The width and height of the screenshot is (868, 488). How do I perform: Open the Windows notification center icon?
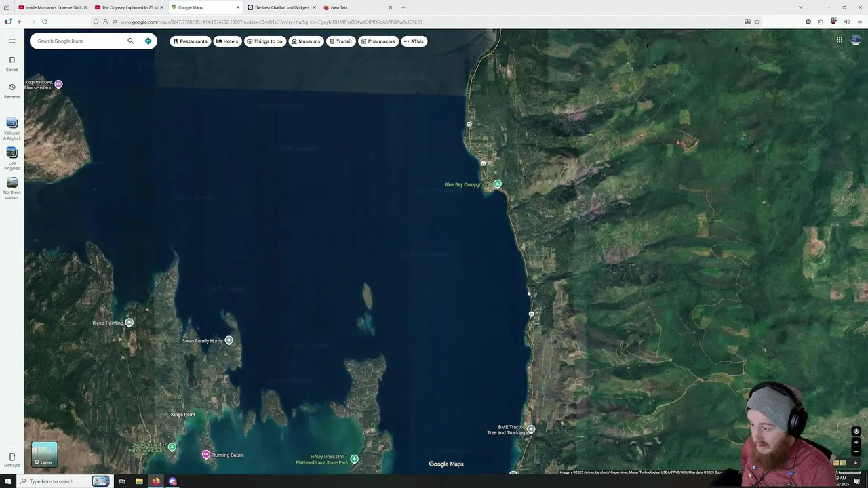pos(857,481)
